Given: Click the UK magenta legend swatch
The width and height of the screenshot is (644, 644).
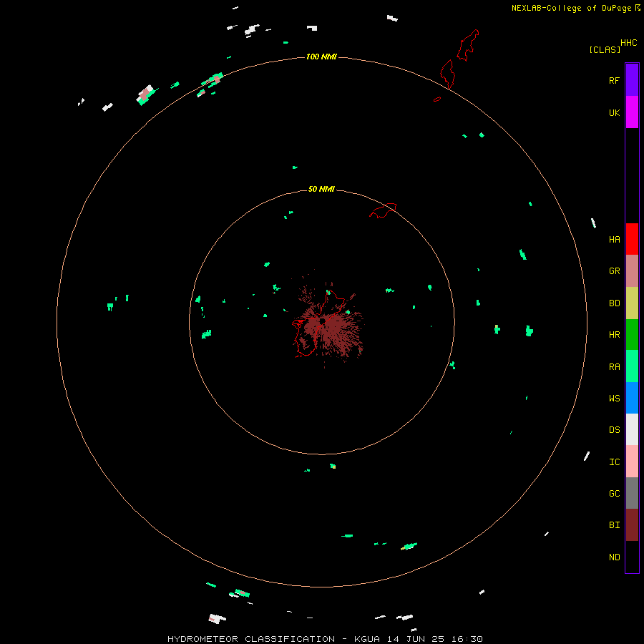Looking at the screenshot, I should point(632,112).
